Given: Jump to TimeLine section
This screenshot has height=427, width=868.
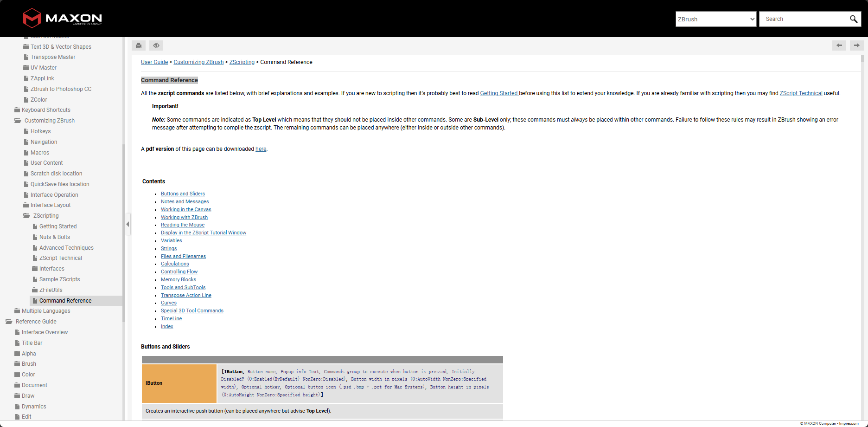Looking at the screenshot, I should click(x=171, y=319).
